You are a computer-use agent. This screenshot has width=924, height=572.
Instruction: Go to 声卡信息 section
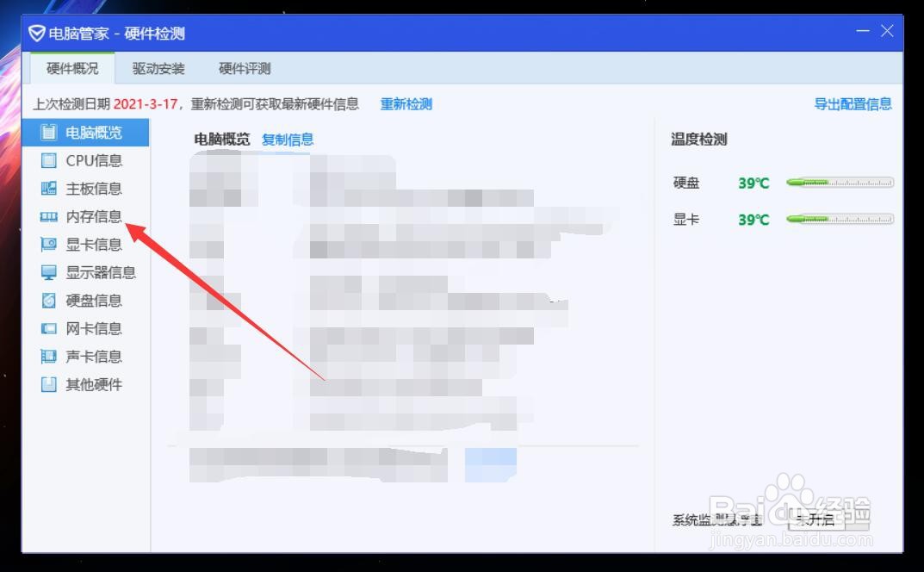tap(85, 356)
